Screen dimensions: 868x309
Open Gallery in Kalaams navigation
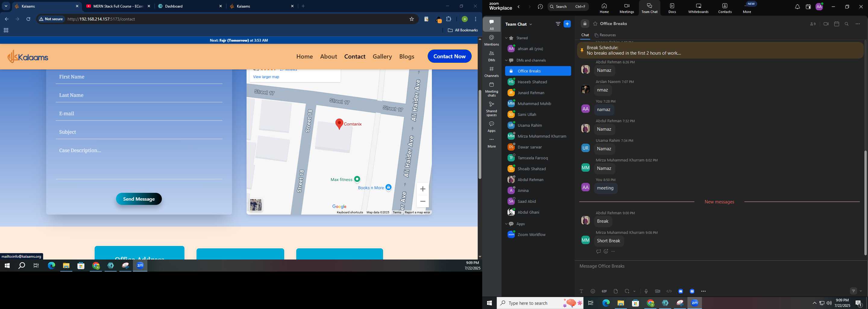click(x=382, y=56)
